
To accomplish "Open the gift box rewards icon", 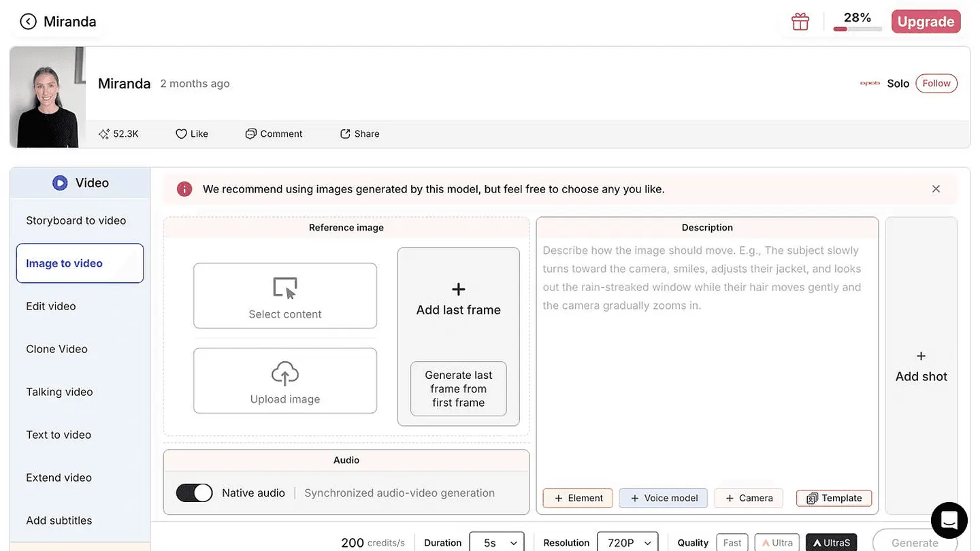I will 800,22.
